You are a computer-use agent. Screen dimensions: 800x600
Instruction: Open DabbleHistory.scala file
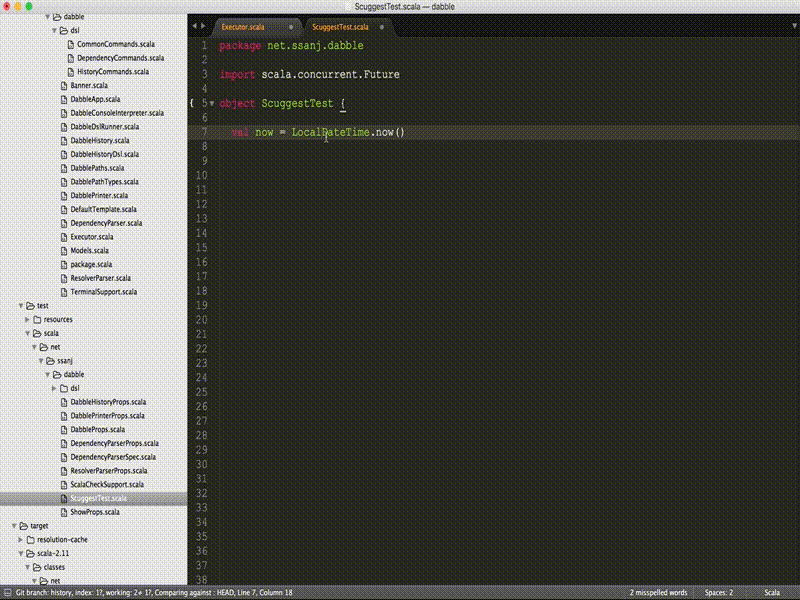click(99, 141)
